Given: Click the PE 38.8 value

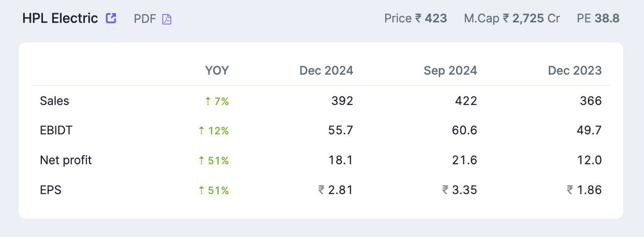Looking at the screenshot, I should pos(598,19).
